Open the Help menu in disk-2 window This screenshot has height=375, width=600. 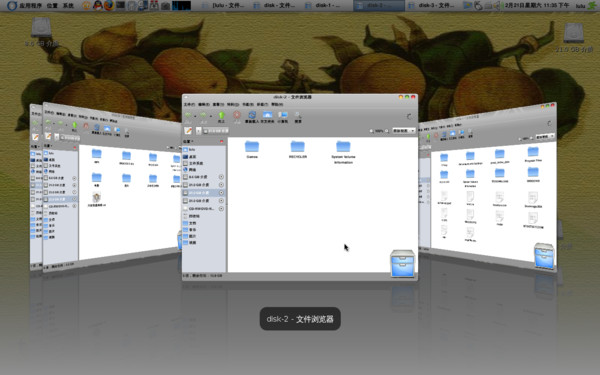(x=277, y=104)
